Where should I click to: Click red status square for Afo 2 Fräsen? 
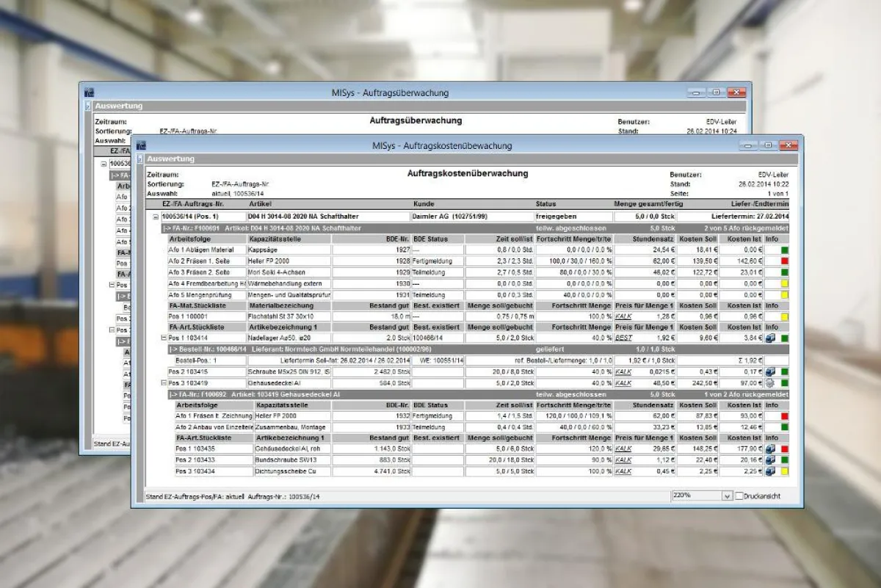[x=783, y=261]
